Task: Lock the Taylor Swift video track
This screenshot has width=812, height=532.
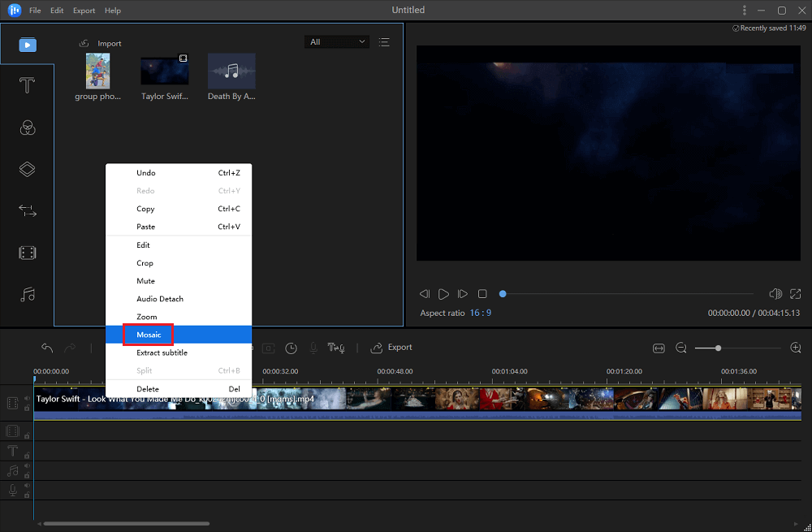Action: point(27,409)
